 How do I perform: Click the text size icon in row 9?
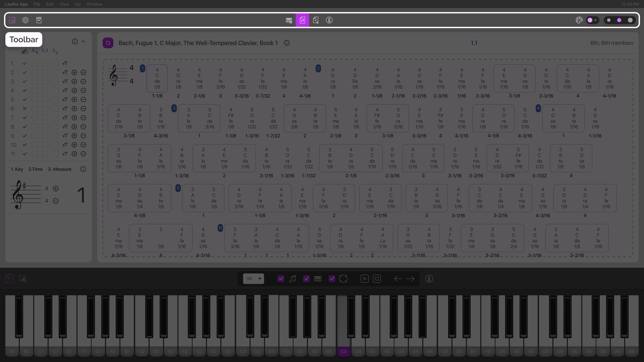[x=65, y=136]
